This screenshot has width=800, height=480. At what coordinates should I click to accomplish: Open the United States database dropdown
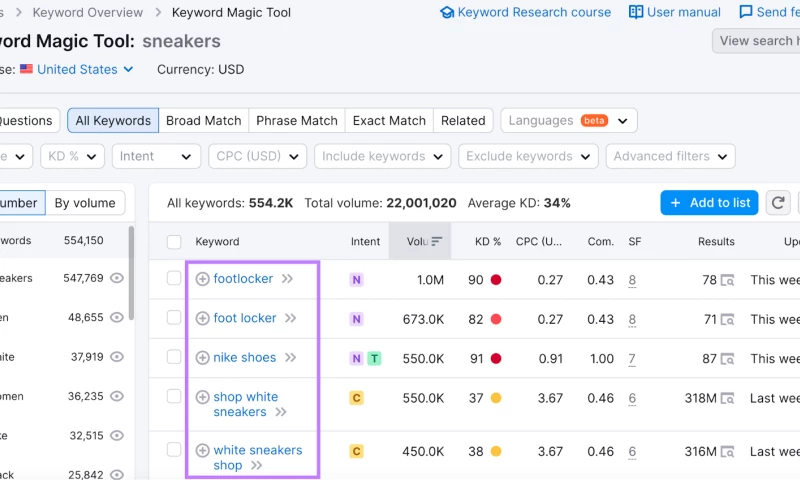[77, 69]
